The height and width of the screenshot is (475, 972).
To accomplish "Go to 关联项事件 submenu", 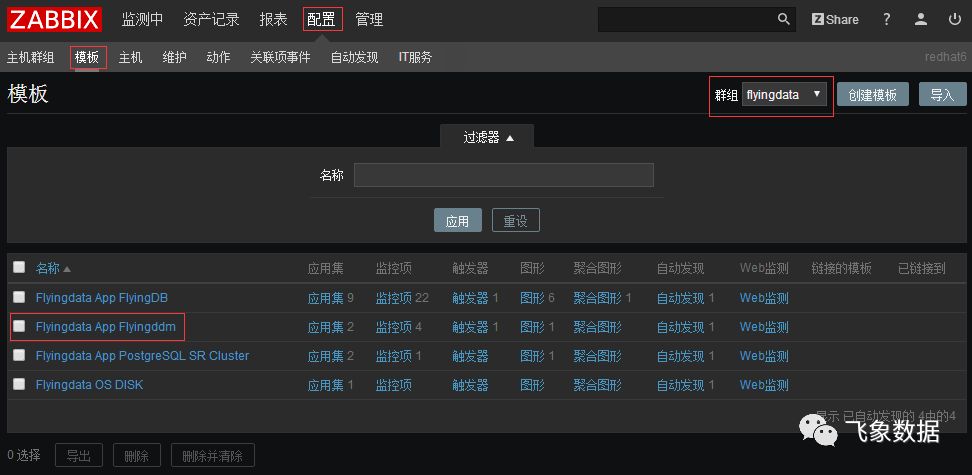I will pos(280,58).
